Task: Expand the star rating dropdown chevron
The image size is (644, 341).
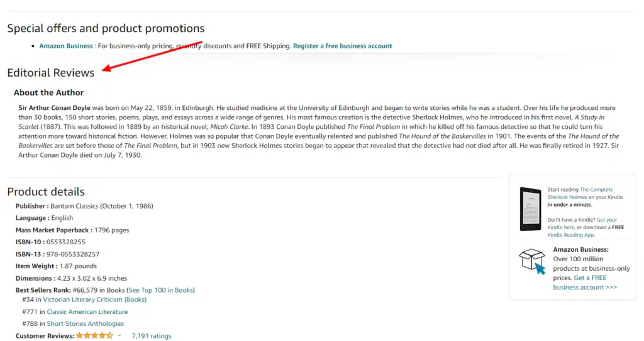Action: tap(119, 336)
